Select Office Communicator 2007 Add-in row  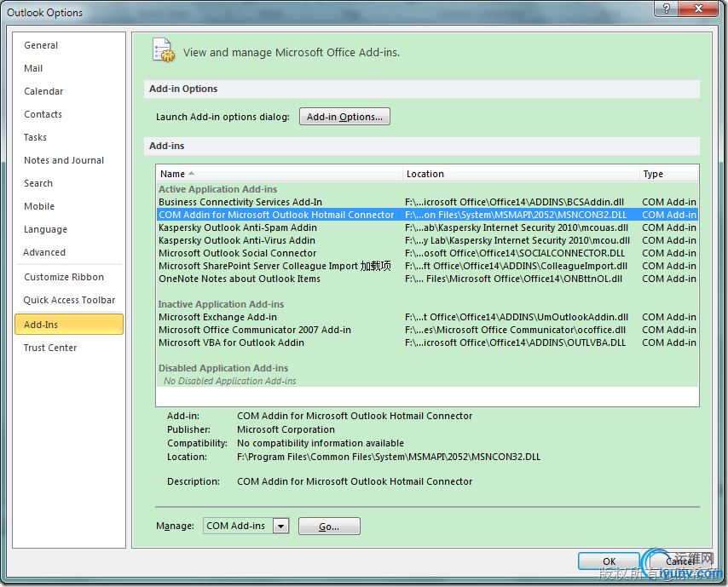pyautogui.click(x=427, y=330)
